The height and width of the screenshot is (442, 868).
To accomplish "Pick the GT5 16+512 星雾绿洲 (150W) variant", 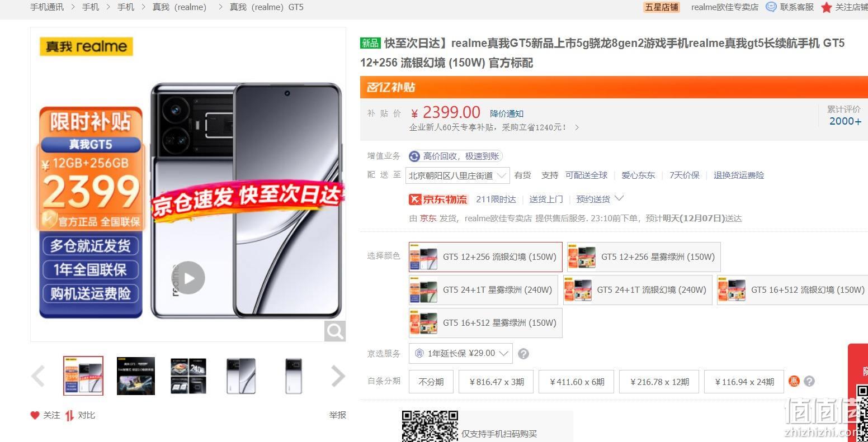I will pos(485,323).
